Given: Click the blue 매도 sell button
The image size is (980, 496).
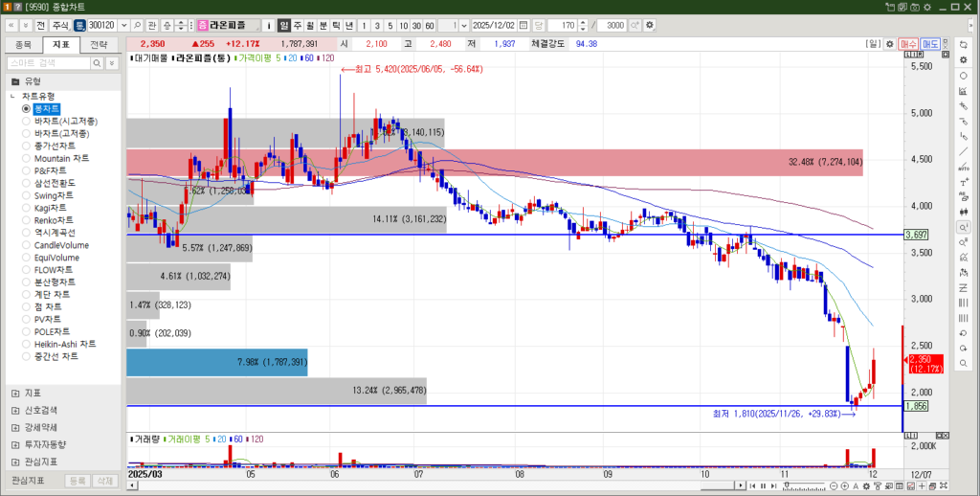Looking at the screenshot, I should pyautogui.click(x=929, y=44).
